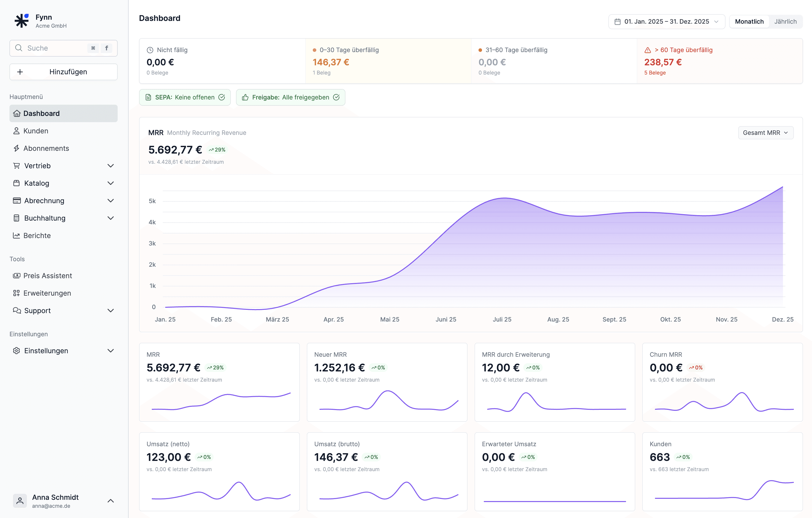Open the date range dropdown
812x518 pixels.
666,22
